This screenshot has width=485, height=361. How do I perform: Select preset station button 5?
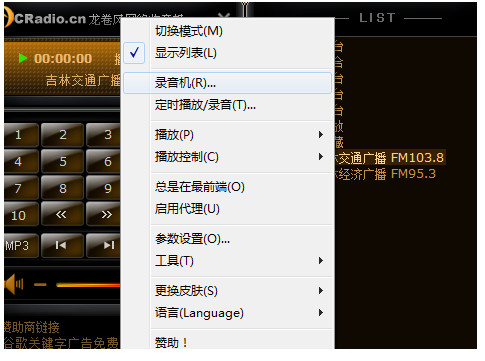62,162
